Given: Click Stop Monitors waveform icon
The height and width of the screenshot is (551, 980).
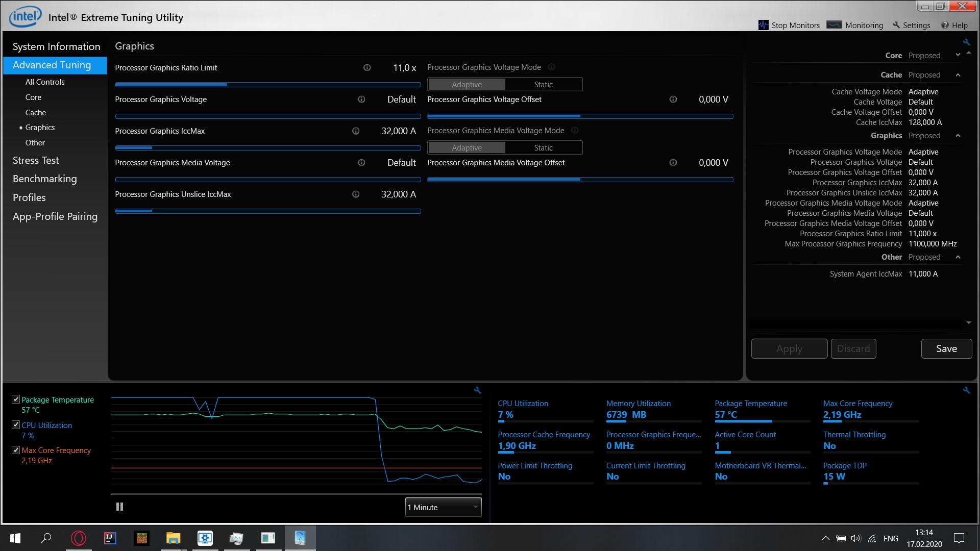Looking at the screenshot, I should click(763, 25).
